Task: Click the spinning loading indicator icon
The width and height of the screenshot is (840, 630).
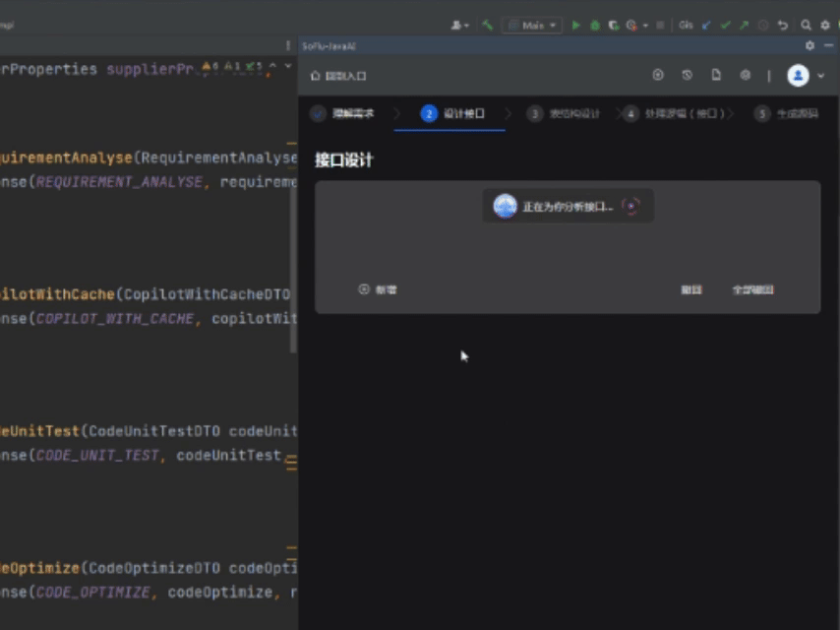Action: point(631,206)
